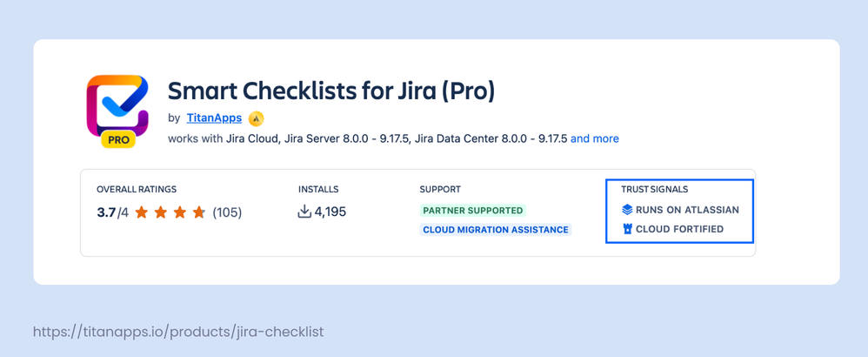Click the 4,195 installs number
The image size is (868, 357).
click(331, 212)
